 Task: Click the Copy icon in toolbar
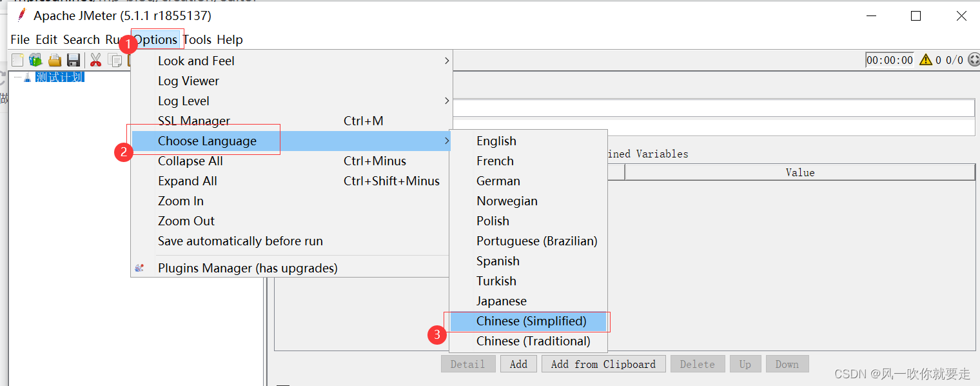pos(115,60)
